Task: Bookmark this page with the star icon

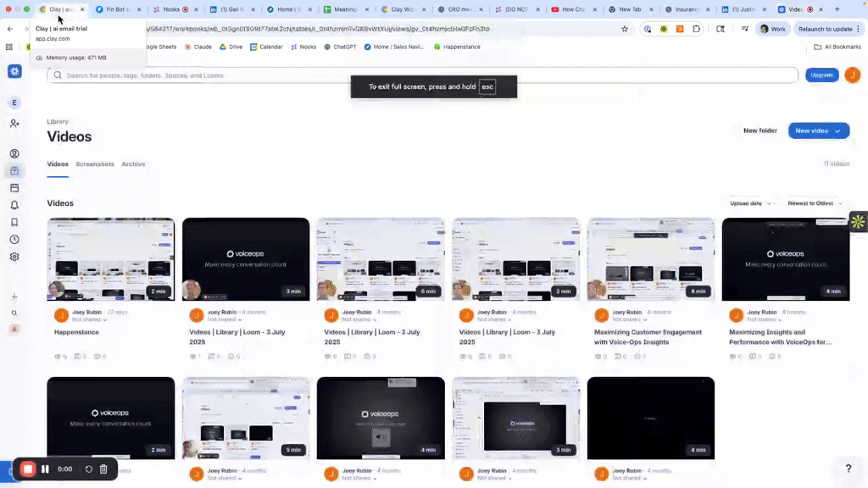Action: [625, 28]
